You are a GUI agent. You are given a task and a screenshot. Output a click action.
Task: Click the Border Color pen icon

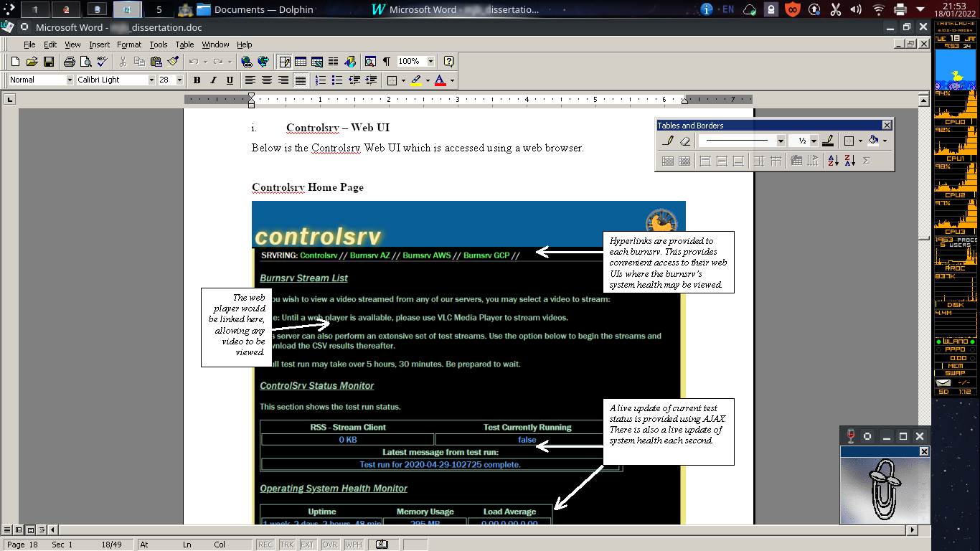point(828,141)
